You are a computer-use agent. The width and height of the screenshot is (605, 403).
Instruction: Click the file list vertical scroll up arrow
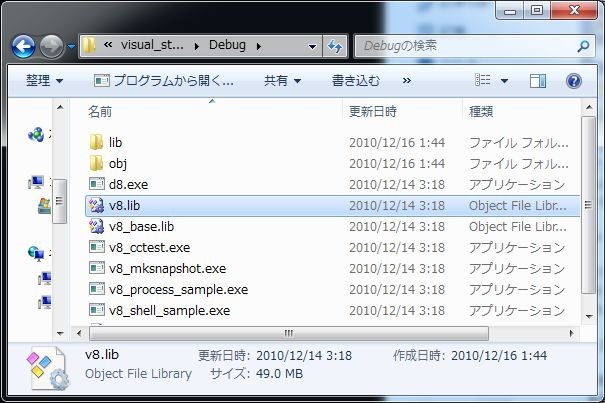click(x=589, y=107)
